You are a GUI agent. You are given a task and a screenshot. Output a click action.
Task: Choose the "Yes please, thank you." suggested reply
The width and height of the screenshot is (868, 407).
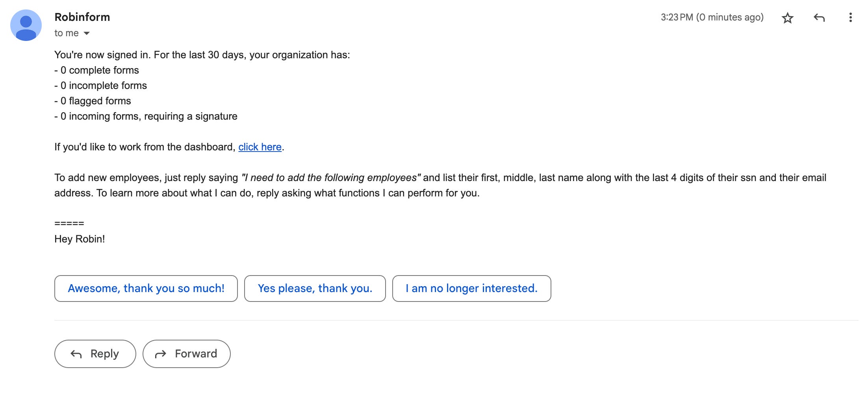click(315, 289)
